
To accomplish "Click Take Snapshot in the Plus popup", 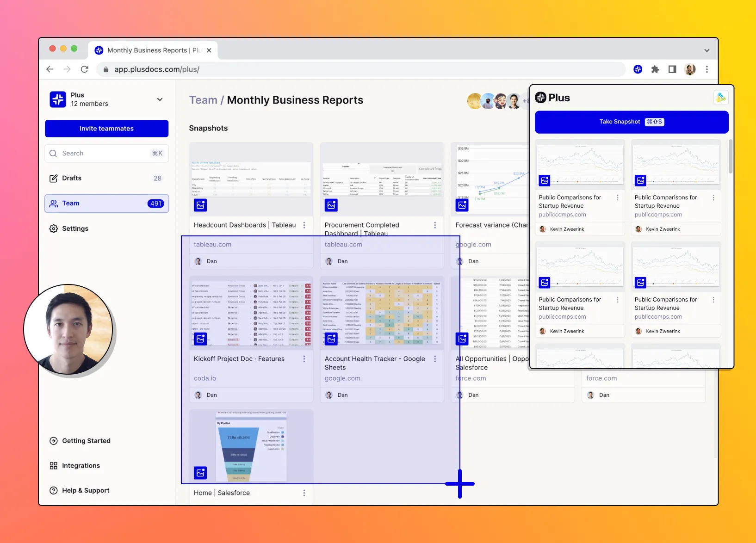I will pos(632,122).
